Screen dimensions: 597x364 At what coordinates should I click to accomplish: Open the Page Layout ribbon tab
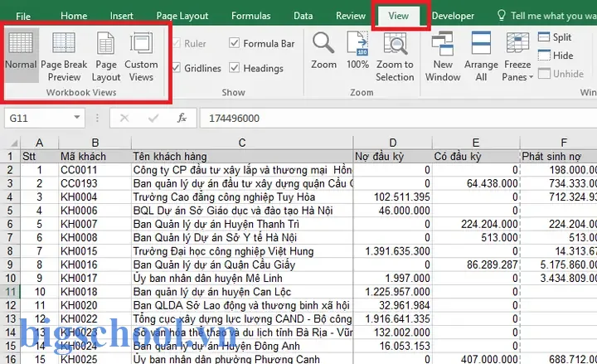(x=182, y=16)
